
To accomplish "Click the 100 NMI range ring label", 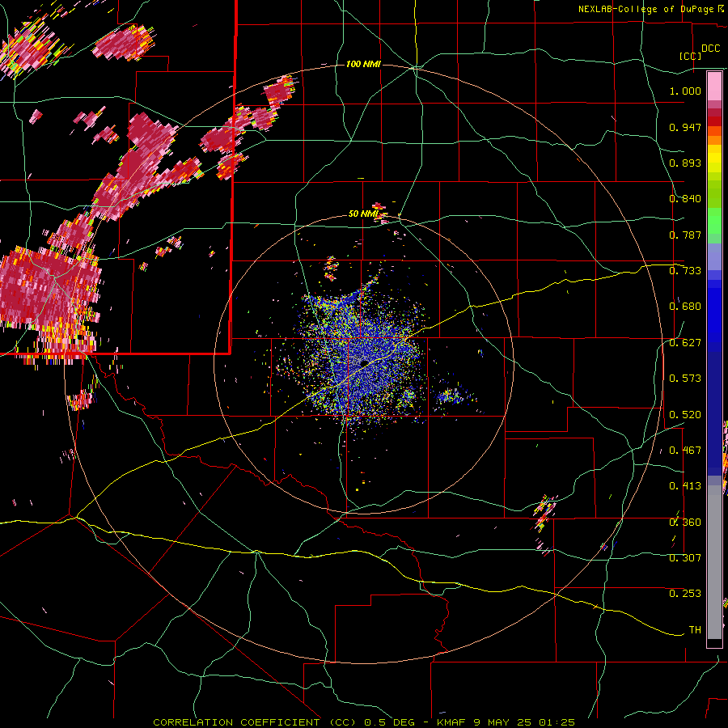I will click(x=363, y=64).
